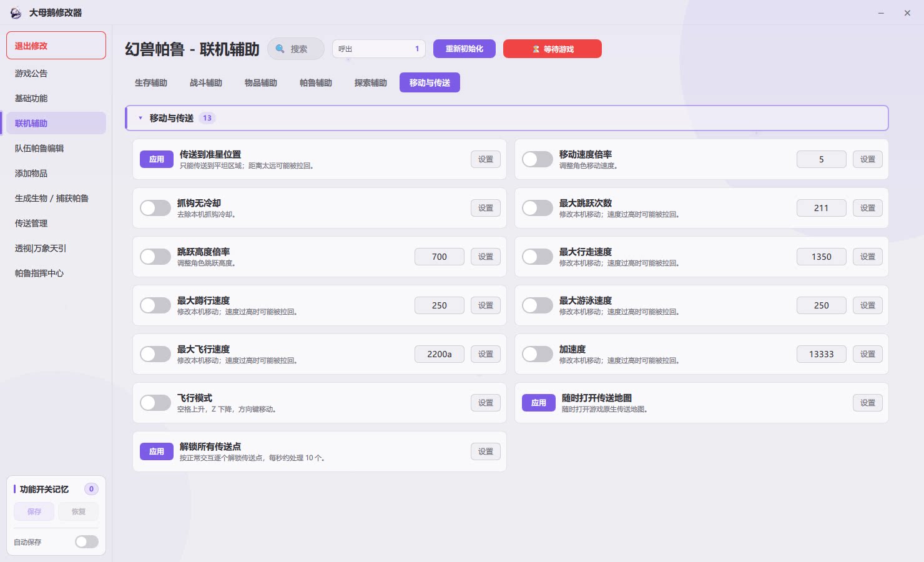Screen dimensions: 924x562
Task: Click 最大跳跃次数 value field showing 211
Action: 822,208
